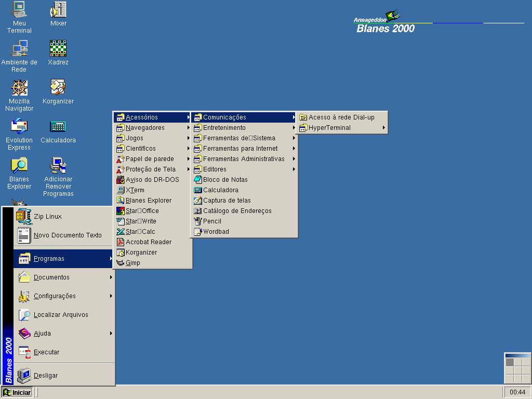Screen dimensions: 532x399
Task: Launch Korganizer from the desktop
Action: pyautogui.click(x=58, y=91)
